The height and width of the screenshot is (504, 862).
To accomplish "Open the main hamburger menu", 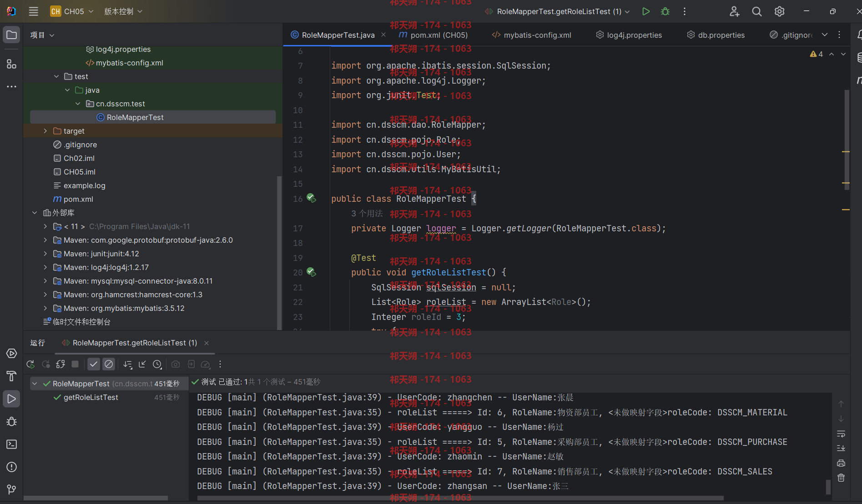I will click(x=33, y=11).
